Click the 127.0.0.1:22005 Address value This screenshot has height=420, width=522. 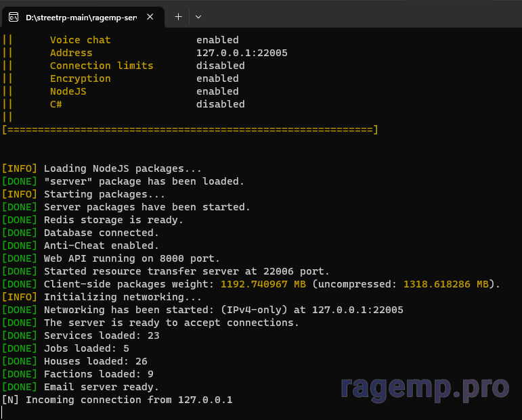coord(241,53)
